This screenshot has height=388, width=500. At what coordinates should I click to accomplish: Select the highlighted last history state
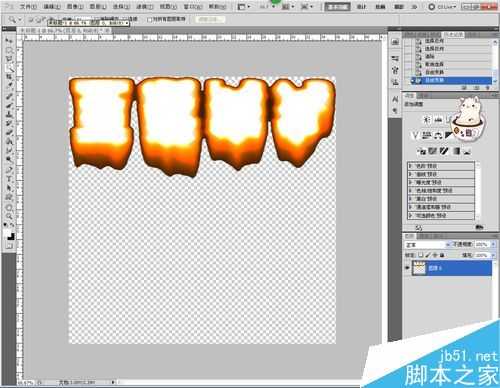[451, 80]
